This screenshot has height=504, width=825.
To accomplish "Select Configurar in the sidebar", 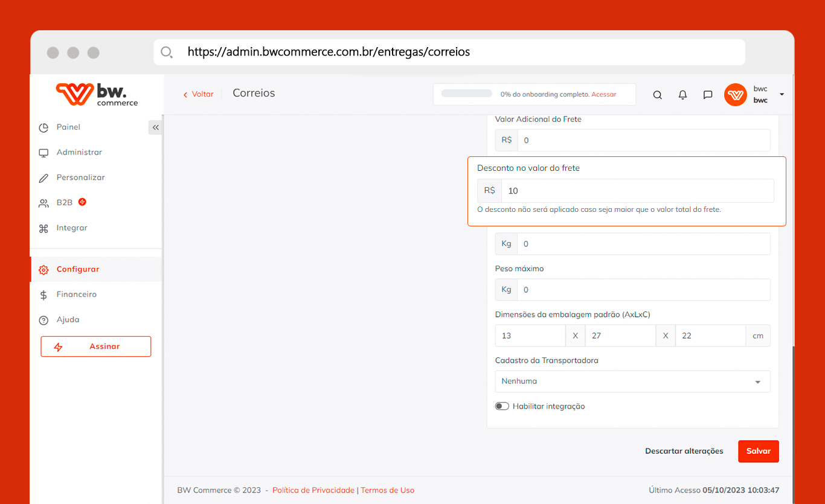I will point(95,269).
